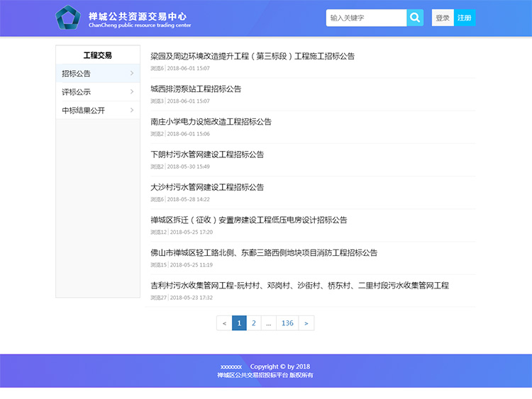Image resolution: width=532 pixels, height=399 pixels.
Task: Click the ChanCheng pentagon logo
Action: (68, 17)
